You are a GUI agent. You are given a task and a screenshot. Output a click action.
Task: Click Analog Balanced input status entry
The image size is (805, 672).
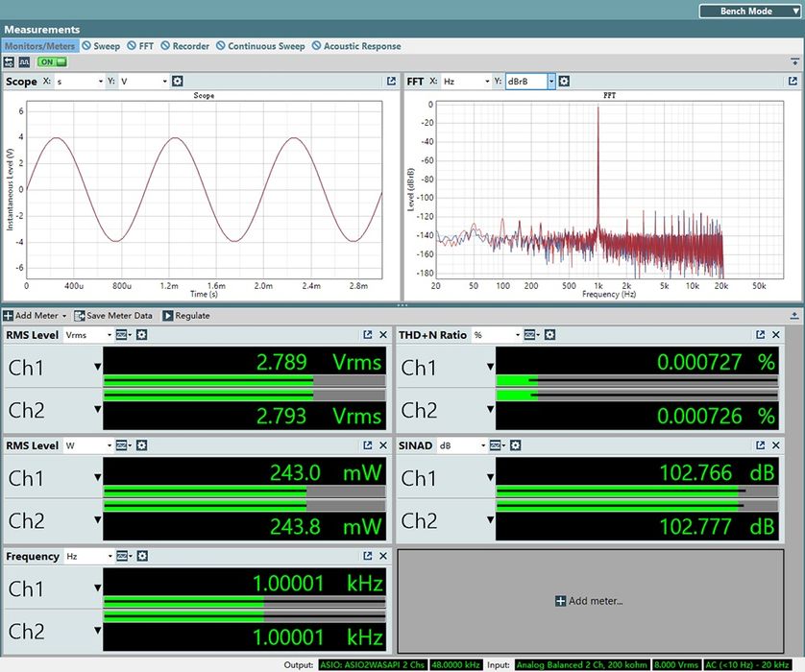point(582,665)
